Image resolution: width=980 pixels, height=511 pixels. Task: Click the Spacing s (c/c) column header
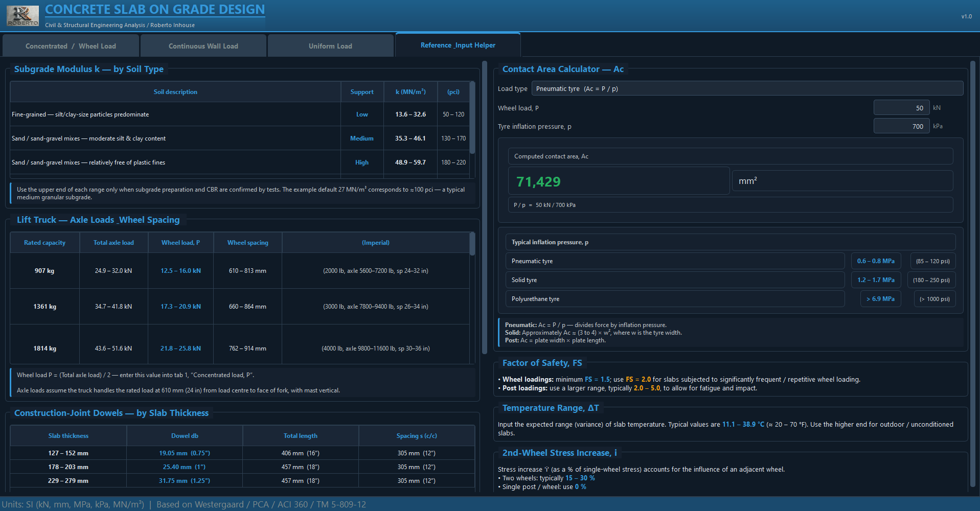pyautogui.click(x=417, y=436)
